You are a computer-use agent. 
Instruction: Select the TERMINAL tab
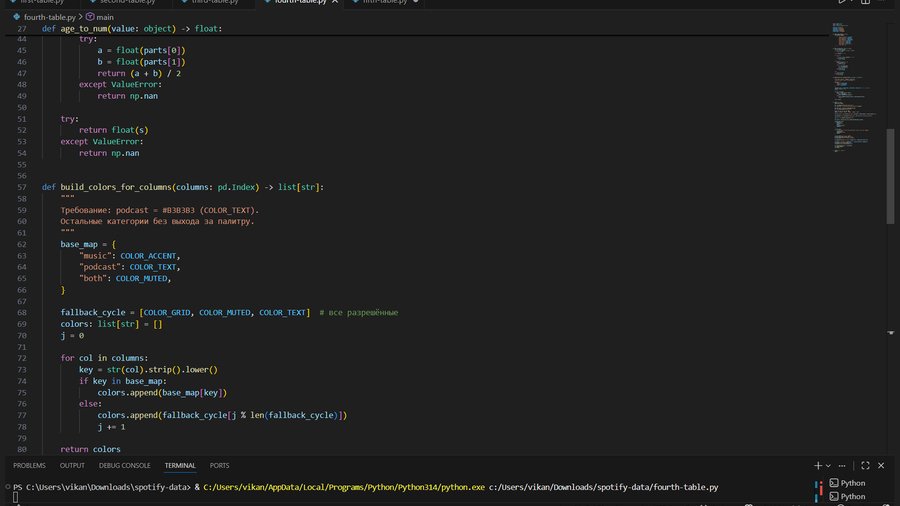180,465
